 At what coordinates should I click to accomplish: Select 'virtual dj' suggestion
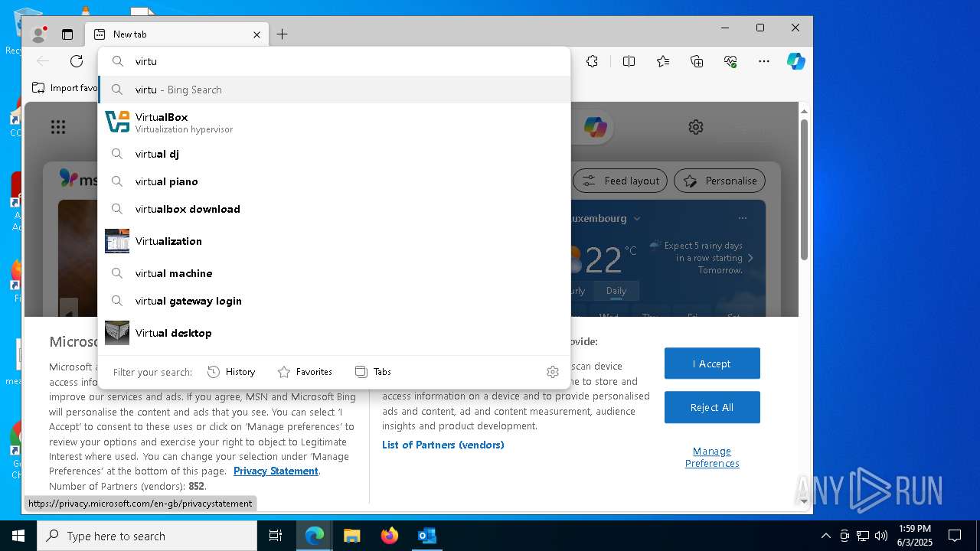click(x=335, y=154)
